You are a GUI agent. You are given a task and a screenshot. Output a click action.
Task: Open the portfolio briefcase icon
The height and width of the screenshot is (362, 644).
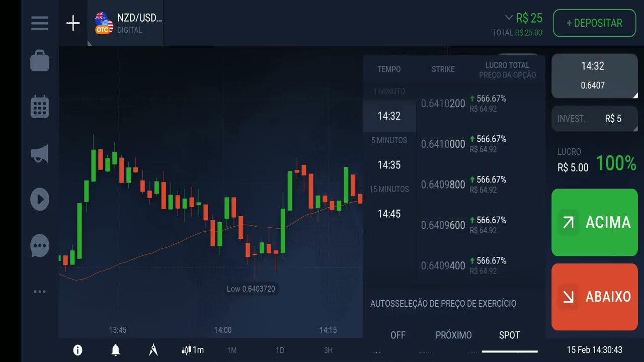[40, 60]
